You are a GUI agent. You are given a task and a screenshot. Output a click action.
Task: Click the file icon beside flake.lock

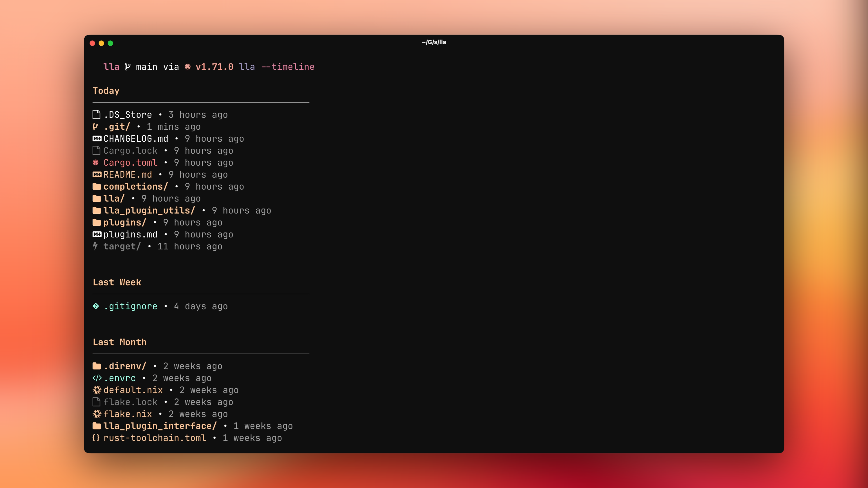click(x=96, y=402)
